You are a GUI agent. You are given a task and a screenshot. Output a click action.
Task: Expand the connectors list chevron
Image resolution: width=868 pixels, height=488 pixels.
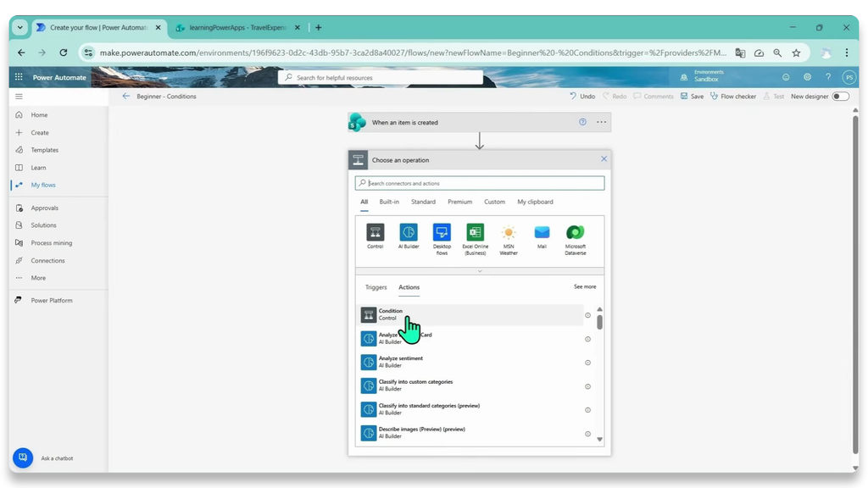[480, 271]
